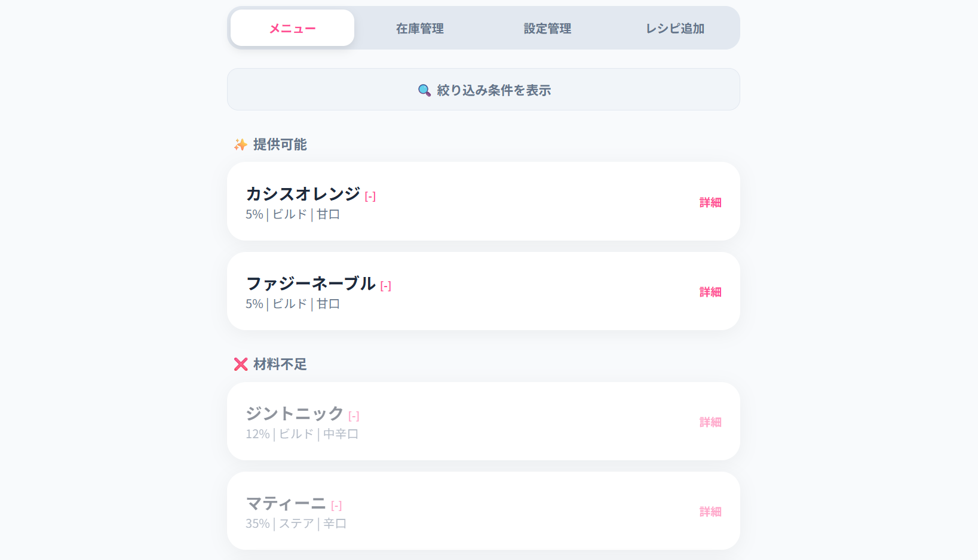Switch to the レシピ追加 tab
This screenshot has width=978, height=560.
tap(674, 28)
